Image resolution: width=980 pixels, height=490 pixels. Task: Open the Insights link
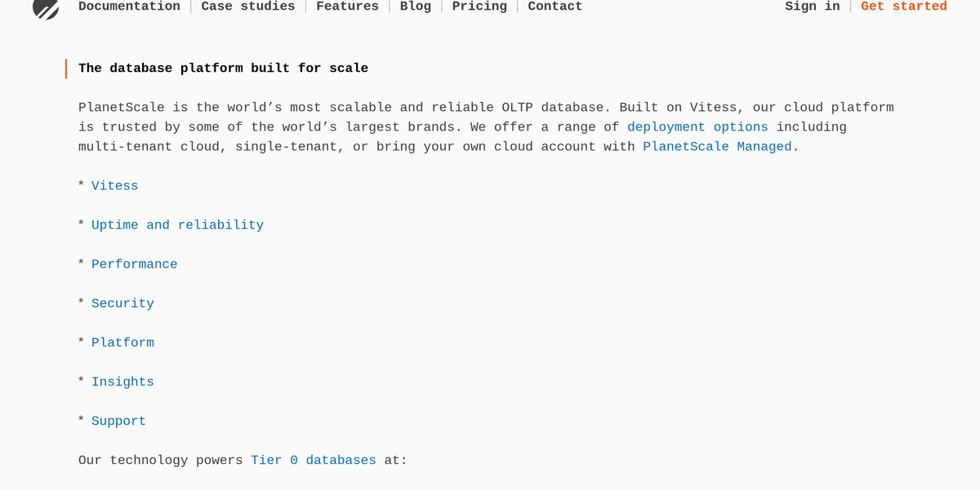[x=122, y=381]
